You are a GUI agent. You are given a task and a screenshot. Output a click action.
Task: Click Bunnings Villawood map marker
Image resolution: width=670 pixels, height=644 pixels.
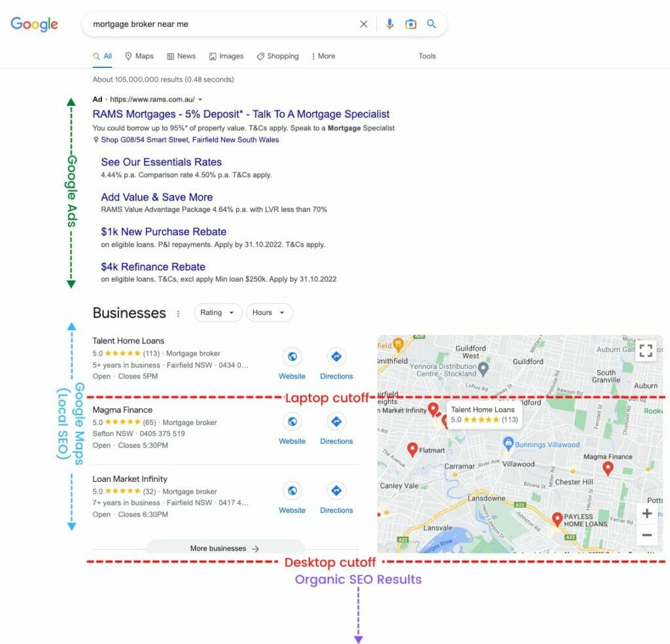point(508,444)
